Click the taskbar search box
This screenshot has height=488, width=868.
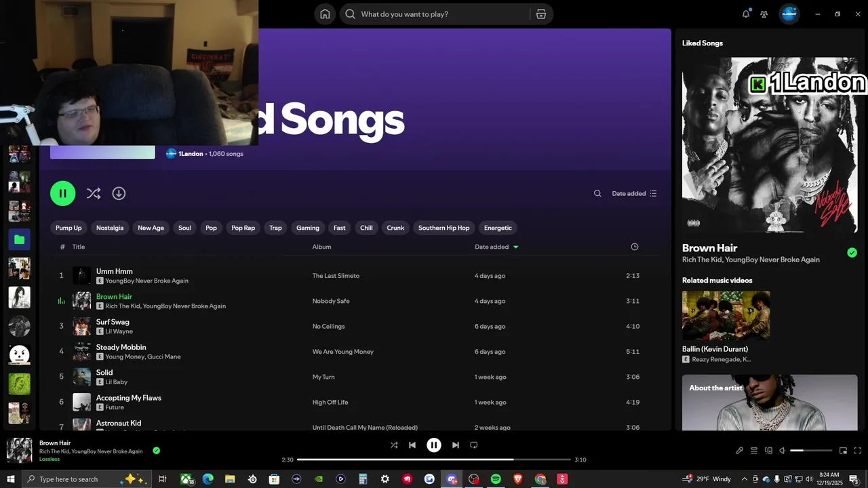click(85, 479)
